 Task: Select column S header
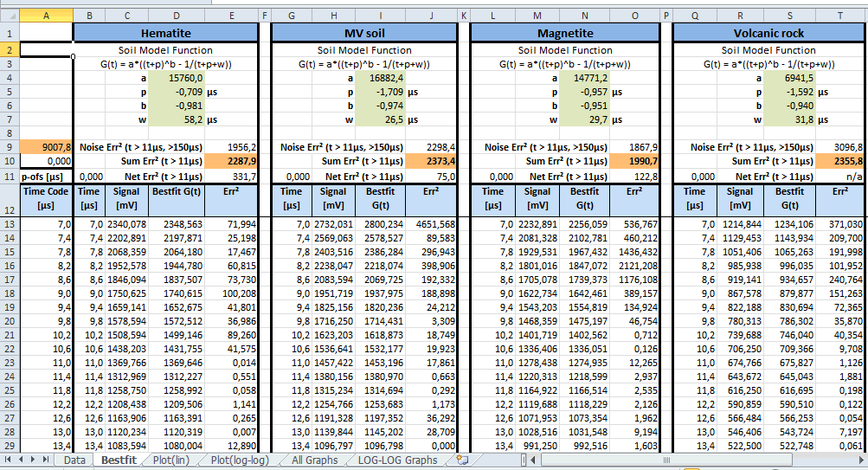coord(789,16)
